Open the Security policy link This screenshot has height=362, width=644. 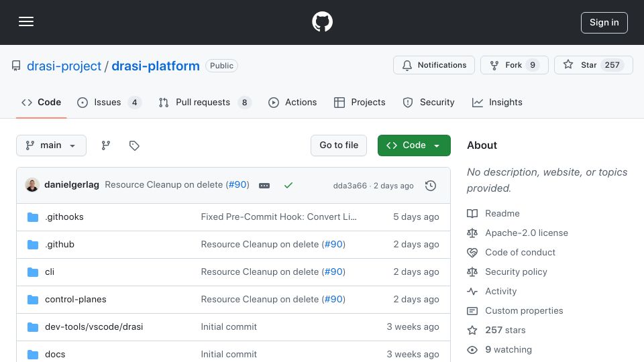pyautogui.click(x=516, y=271)
